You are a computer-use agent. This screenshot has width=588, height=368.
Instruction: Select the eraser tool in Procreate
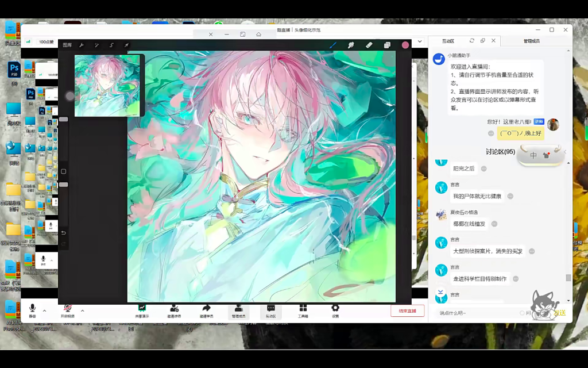point(369,45)
